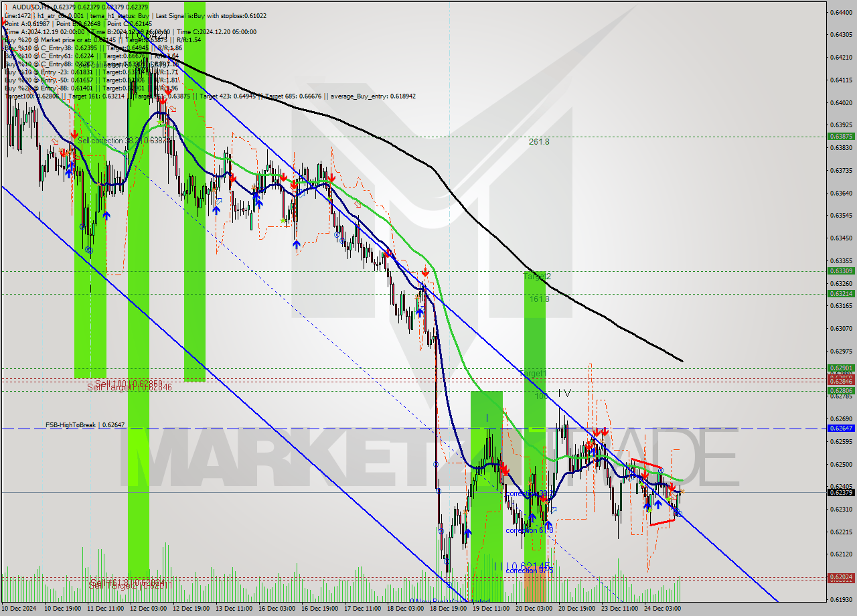The image size is (857, 616).
Task: Select the lower red channel line
Action: pos(662,523)
